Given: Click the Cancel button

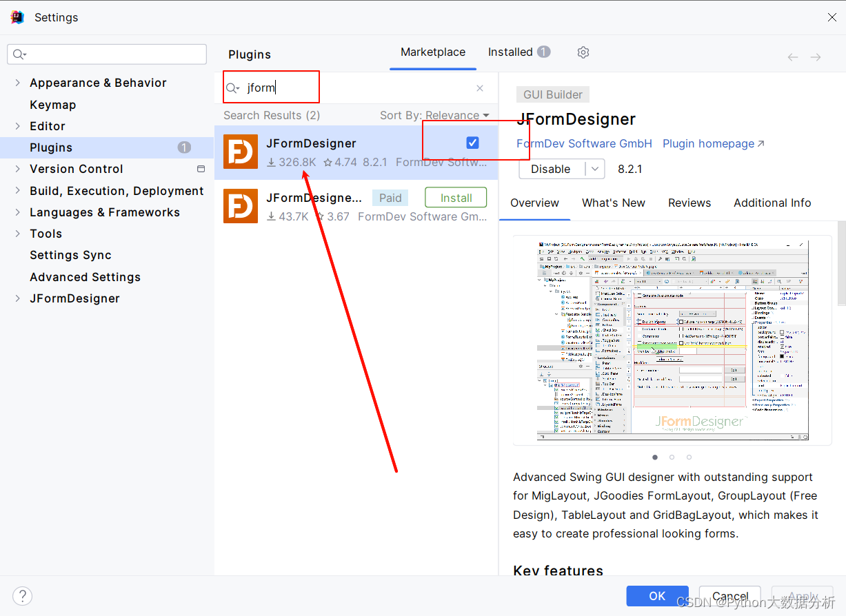Looking at the screenshot, I should 730,596.
